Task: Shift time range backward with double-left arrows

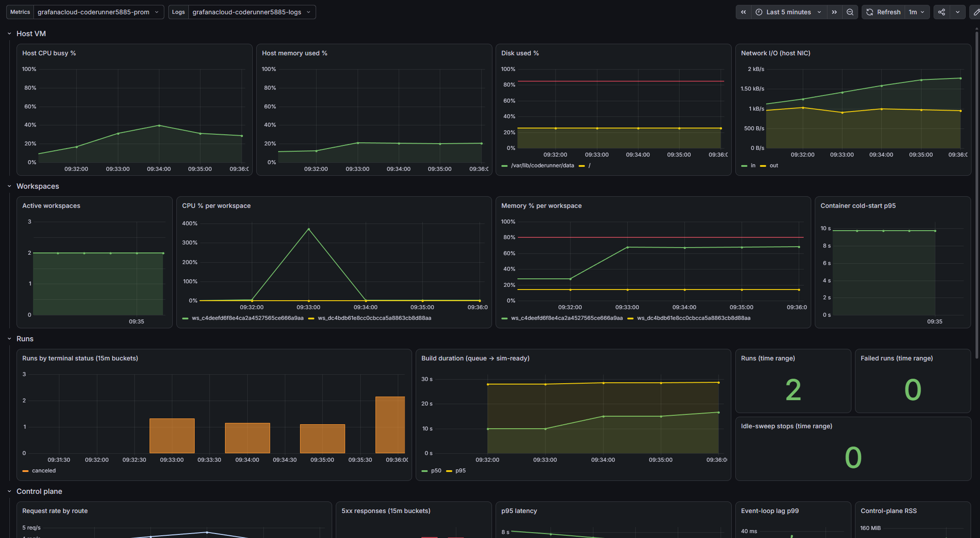Action: click(743, 12)
